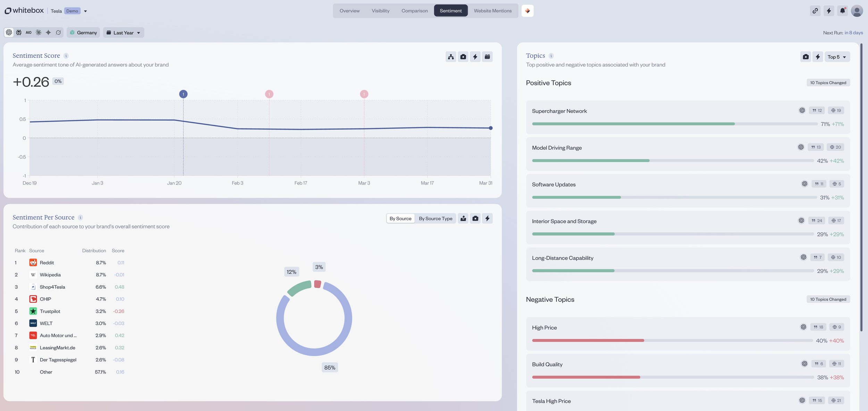Click the link icon in the top right
Screen dimensions: 868x411
coord(815,11)
